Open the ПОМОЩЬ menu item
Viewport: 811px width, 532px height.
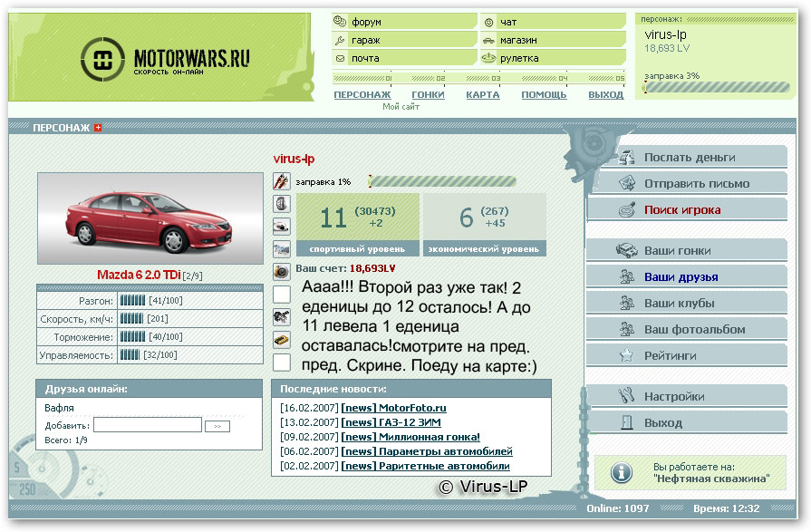point(544,94)
